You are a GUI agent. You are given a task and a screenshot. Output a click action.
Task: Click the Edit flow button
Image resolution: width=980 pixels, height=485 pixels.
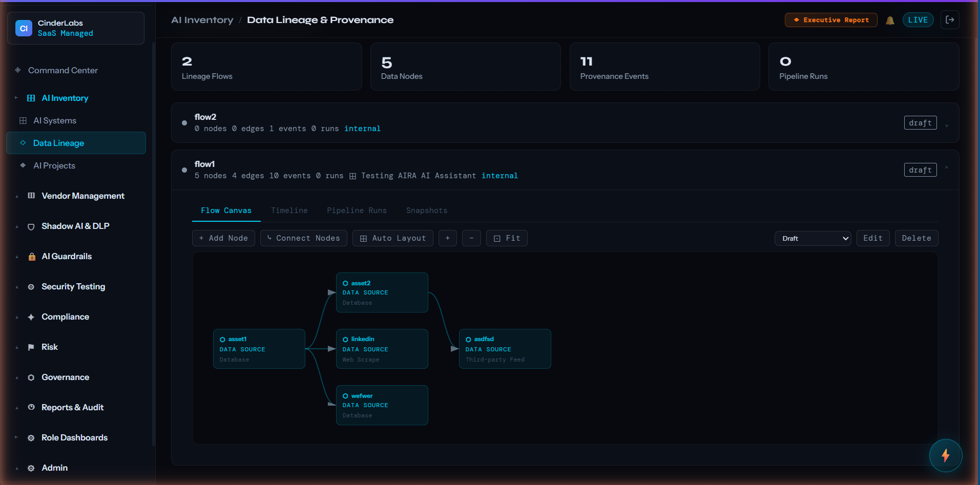point(873,238)
